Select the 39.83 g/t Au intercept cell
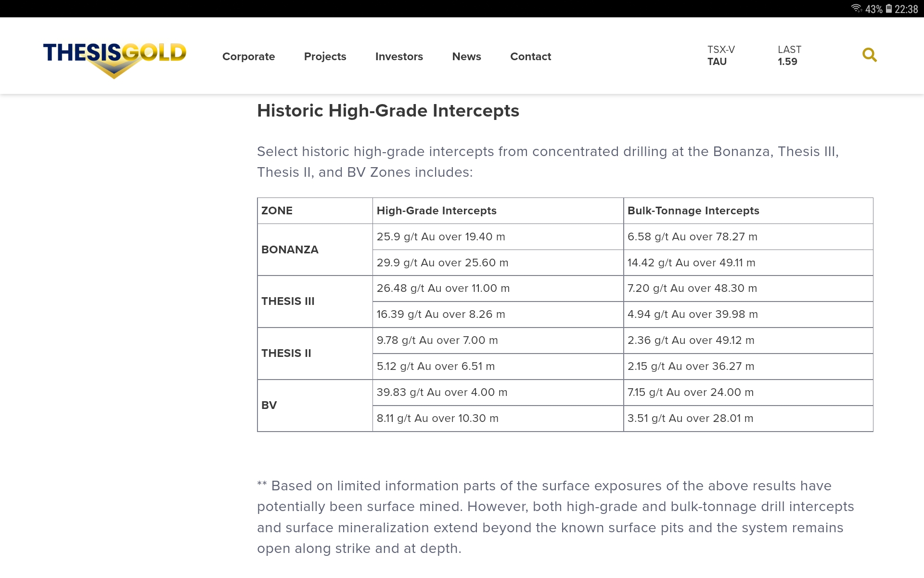The height and width of the screenshot is (578, 924). click(x=442, y=392)
